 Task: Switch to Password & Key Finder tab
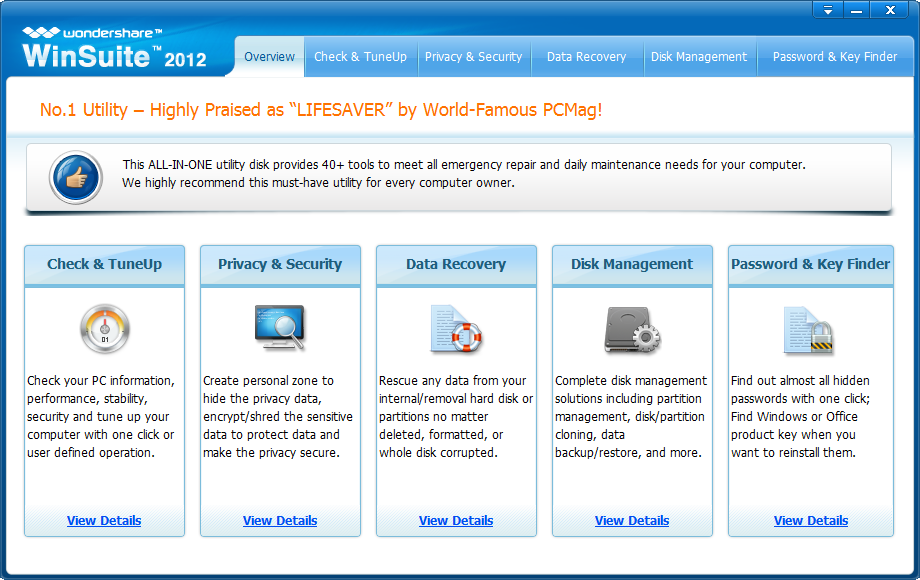coord(835,57)
